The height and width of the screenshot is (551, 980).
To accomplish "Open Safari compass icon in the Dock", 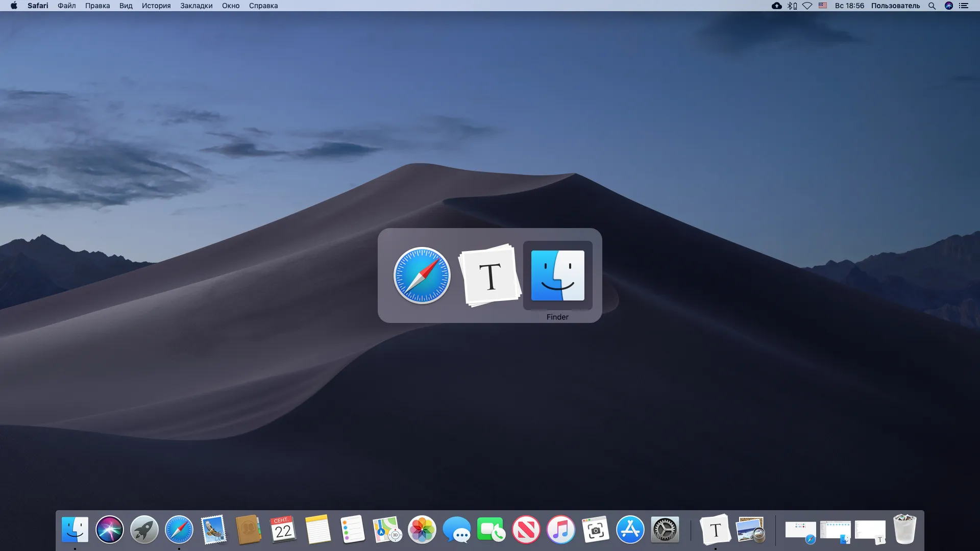I will (179, 530).
